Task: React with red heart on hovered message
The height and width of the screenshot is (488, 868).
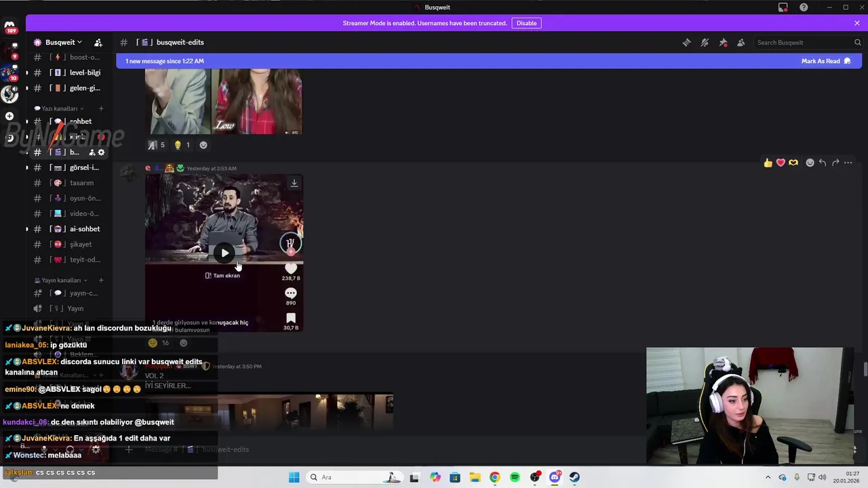Action: pyautogui.click(x=781, y=163)
